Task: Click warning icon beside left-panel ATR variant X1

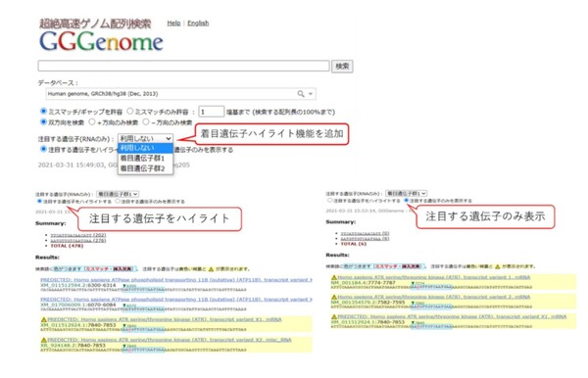Action: pos(43,319)
